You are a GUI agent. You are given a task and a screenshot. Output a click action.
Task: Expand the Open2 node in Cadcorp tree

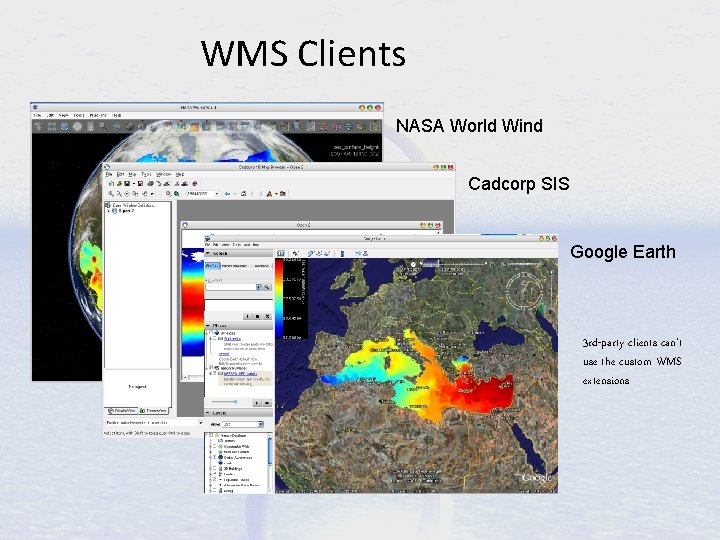(x=109, y=211)
